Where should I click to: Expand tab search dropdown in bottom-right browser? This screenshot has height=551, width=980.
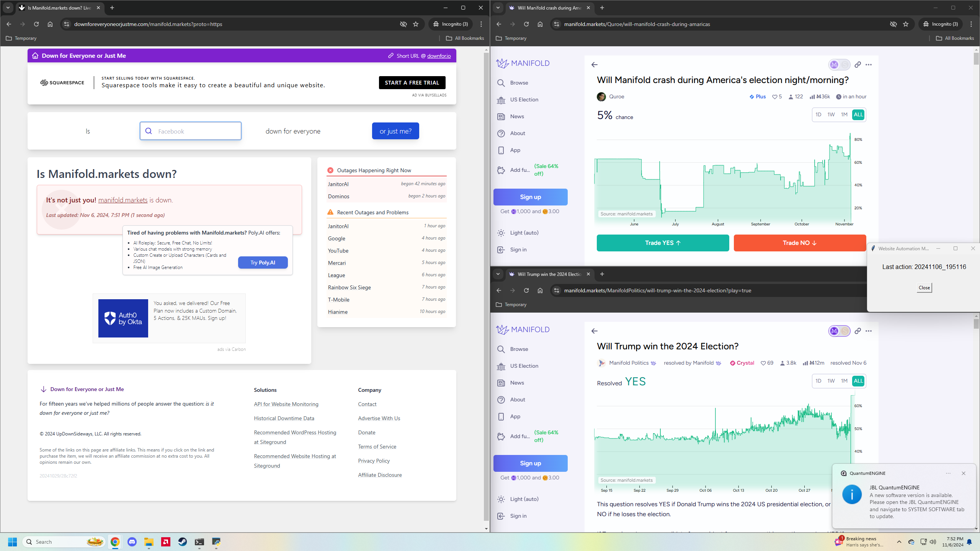point(498,274)
